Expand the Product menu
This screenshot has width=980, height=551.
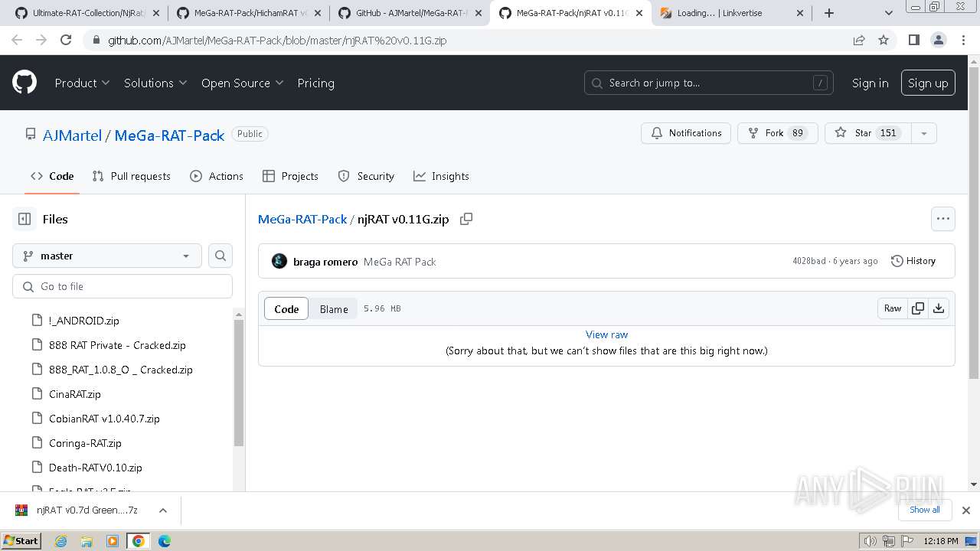pos(82,83)
